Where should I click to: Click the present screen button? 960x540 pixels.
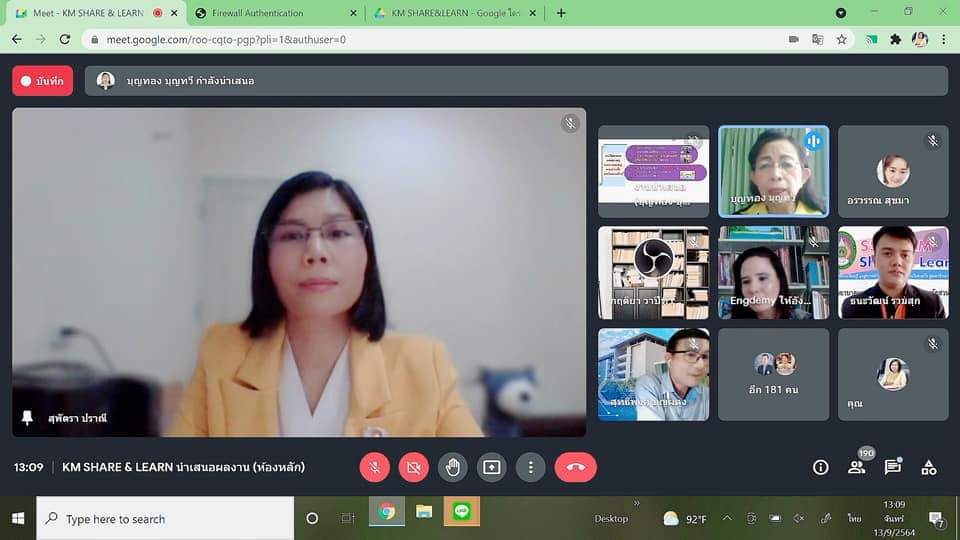click(491, 467)
